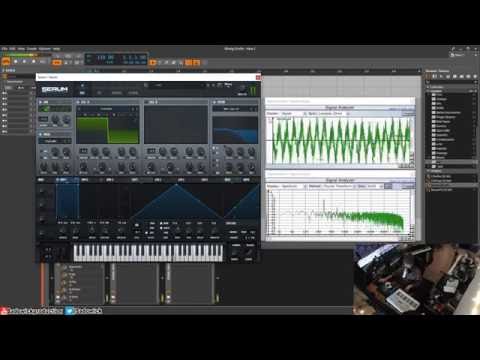480x360 pixels.
Task: Switch to Serum's OSC tab
Action: pos(82,93)
